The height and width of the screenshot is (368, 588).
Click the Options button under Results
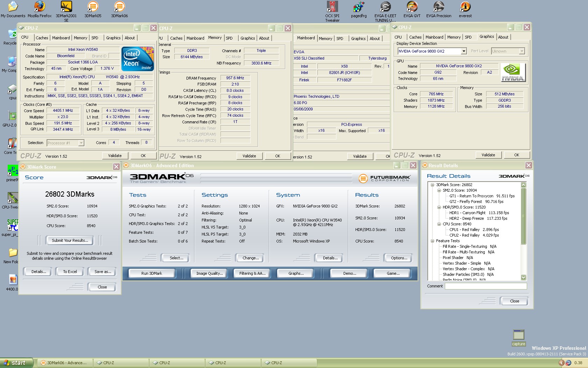click(399, 258)
